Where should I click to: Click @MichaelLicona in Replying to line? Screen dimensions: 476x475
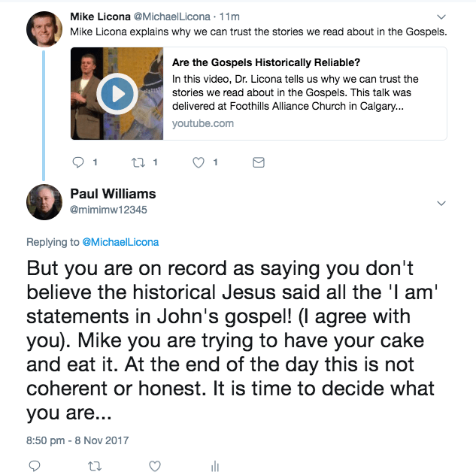pos(120,242)
